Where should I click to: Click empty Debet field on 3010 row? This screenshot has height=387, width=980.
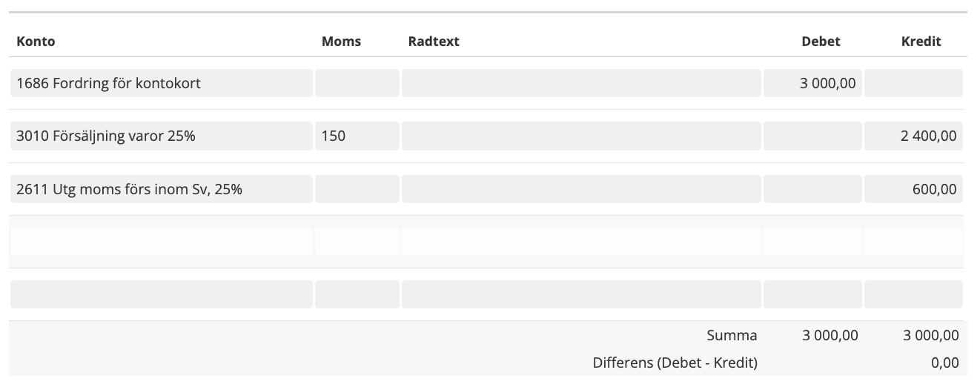coord(812,136)
